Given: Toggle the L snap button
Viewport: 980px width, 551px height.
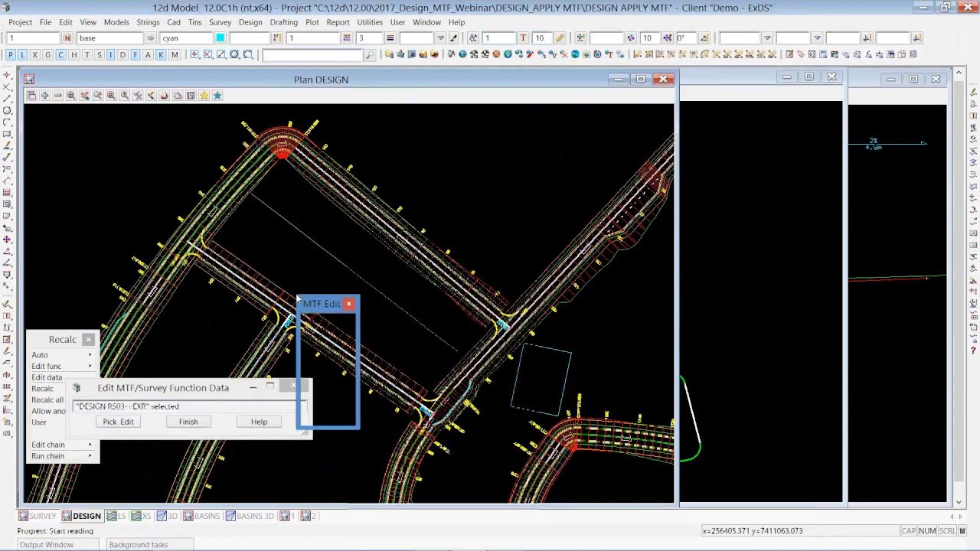Looking at the screenshot, I should click(23, 54).
